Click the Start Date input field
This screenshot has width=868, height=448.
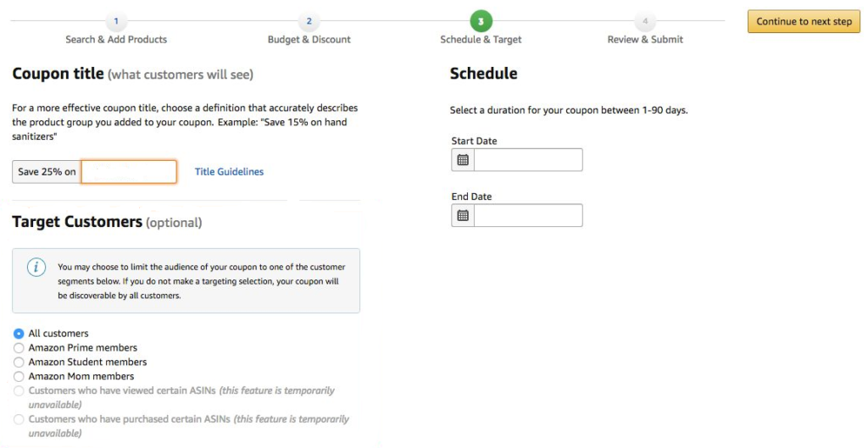[528, 160]
